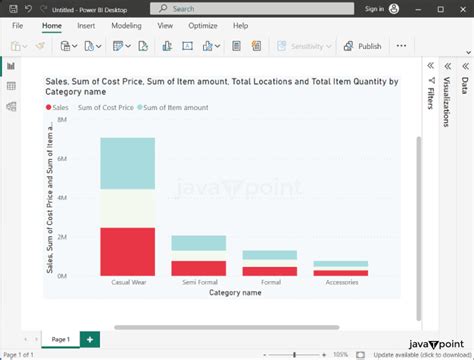474x360 pixels.
Task: Click the Refresh data icon
Action: 143,46
